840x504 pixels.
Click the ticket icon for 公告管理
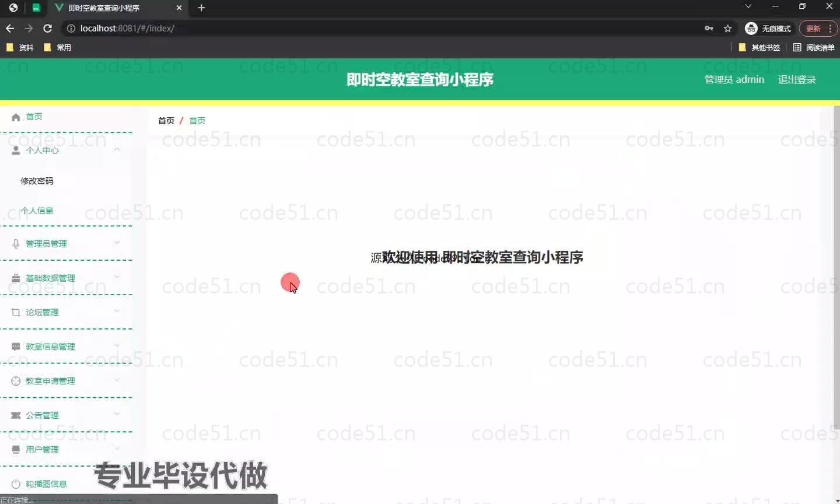(16, 415)
